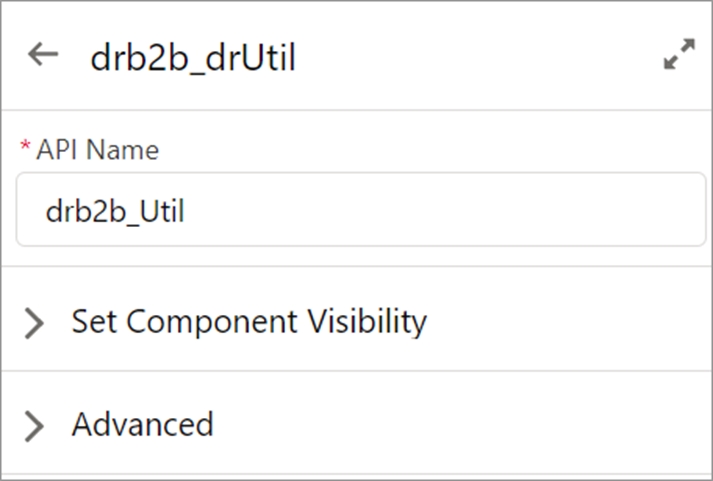Click the word Name in API Name label
713x481 pixels.
[129, 150]
